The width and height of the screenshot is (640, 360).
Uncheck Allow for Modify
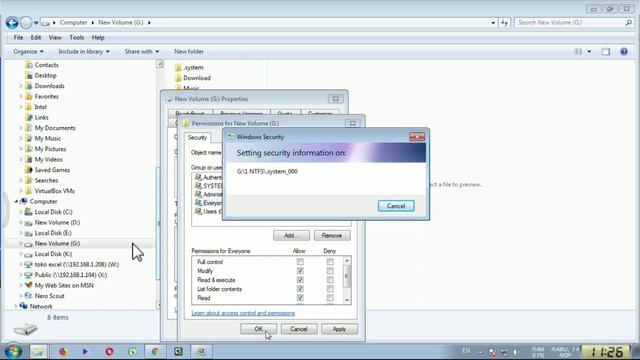coord(300,271)
